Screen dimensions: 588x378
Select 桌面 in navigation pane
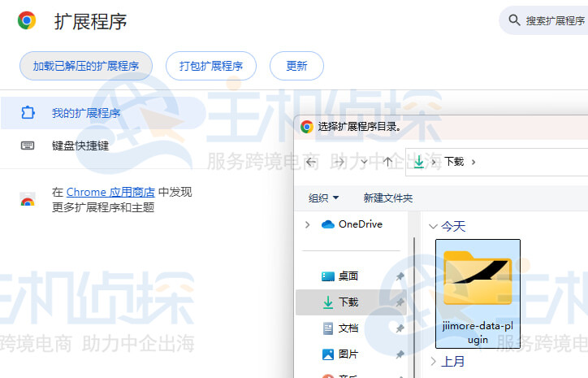348,276
